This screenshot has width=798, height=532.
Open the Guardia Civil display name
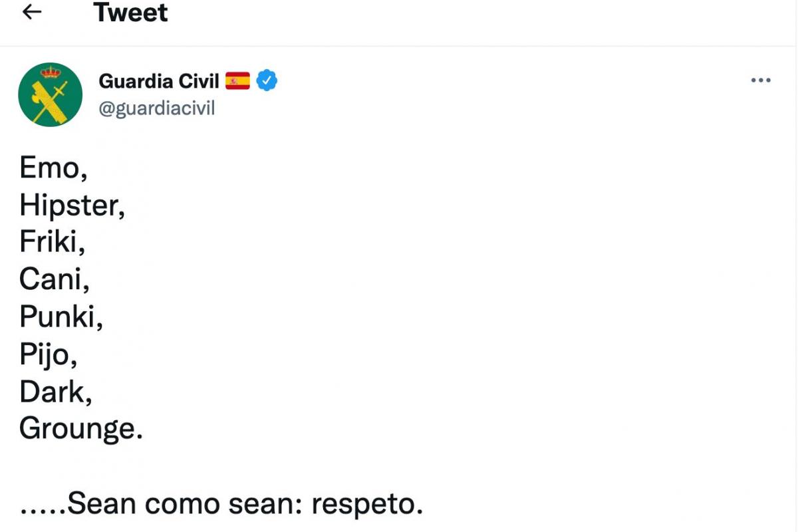coord(158,81)
